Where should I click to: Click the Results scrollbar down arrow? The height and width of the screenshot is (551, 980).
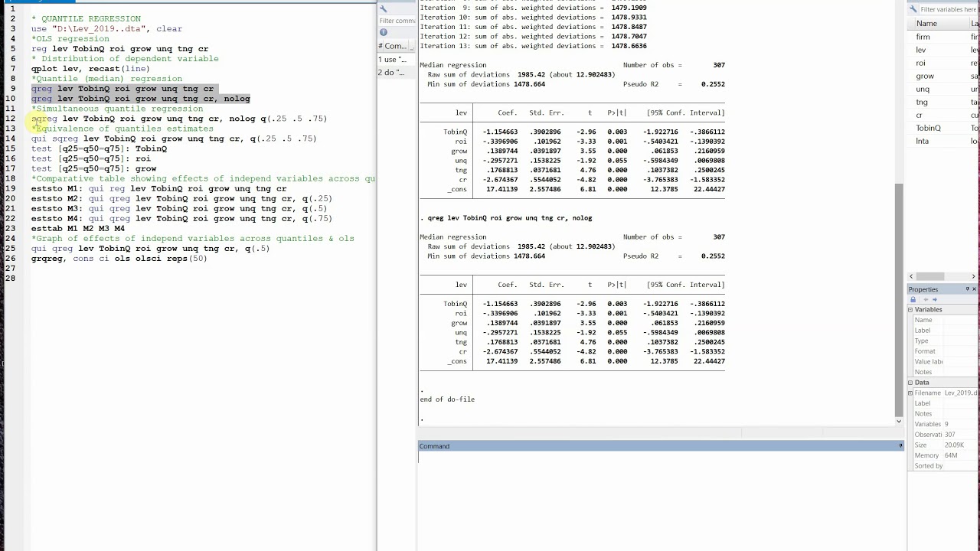(899, 421)
